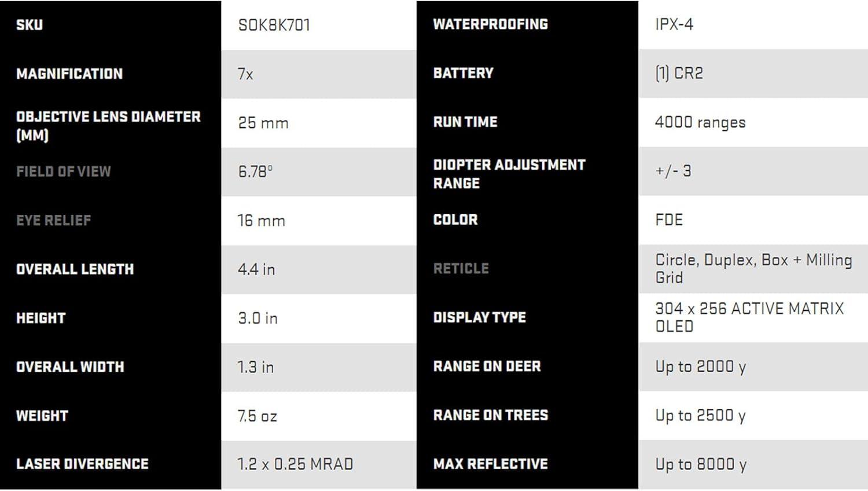Image resolution: width=868 pixels, height=491 pixels.
Task: Click the Max Reflective label
Action: 491,464
